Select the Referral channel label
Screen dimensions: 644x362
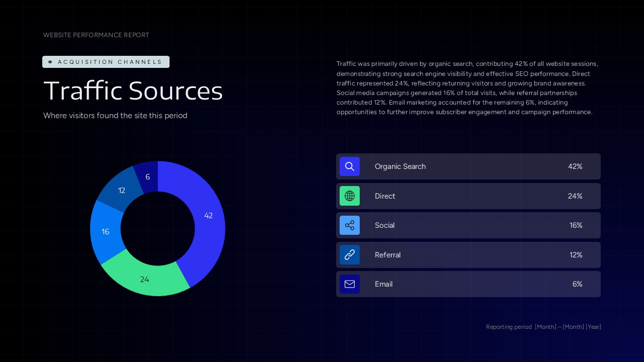(387, 255)
